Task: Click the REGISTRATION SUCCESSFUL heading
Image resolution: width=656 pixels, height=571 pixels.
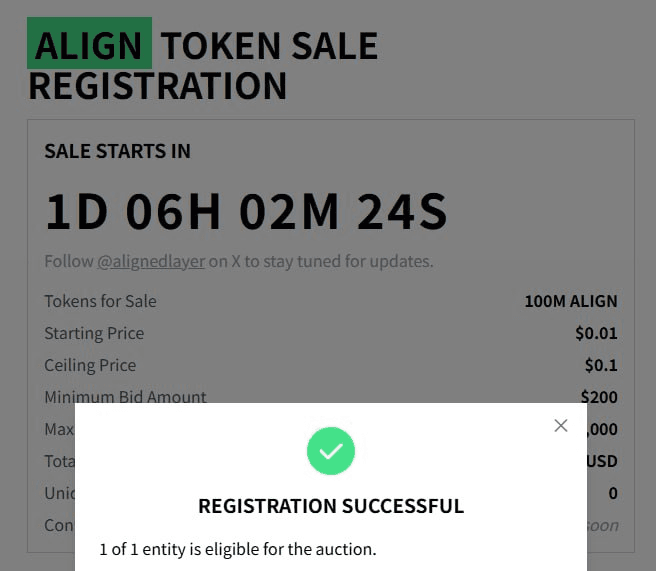Action: [x=331, y=506]
